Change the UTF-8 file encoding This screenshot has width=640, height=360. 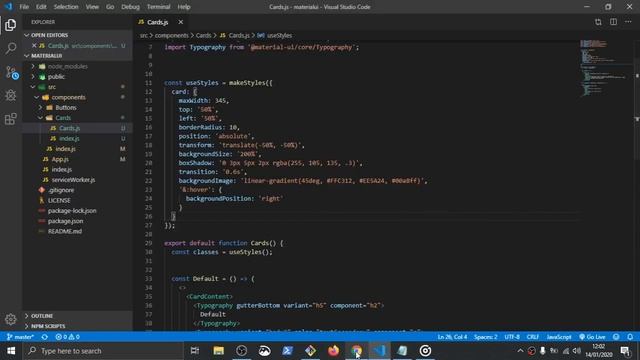pos(512,337)
